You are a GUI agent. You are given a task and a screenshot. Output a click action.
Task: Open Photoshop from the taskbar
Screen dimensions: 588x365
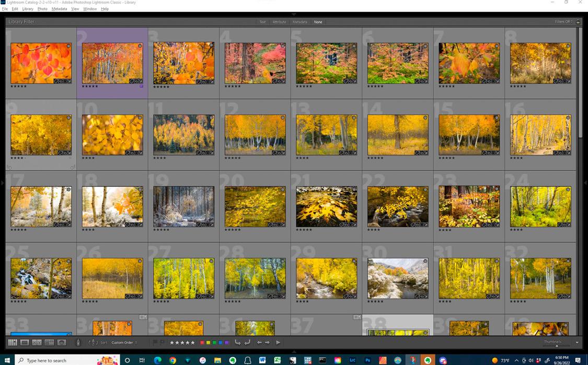point(367,360)
